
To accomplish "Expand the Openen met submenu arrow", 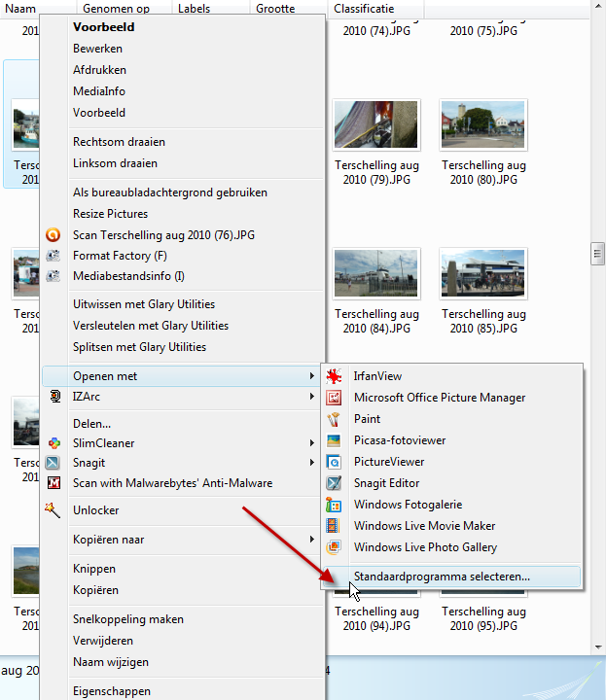I will point(311,376).
